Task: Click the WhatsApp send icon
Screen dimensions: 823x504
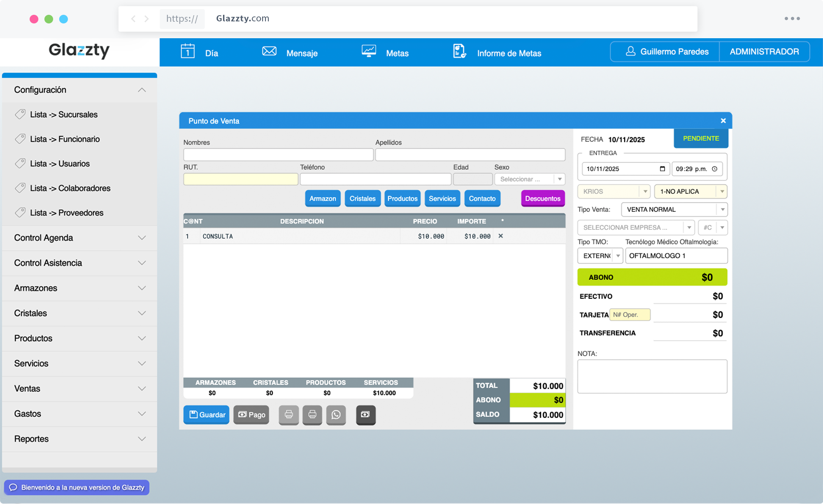Action: point(336,415)
